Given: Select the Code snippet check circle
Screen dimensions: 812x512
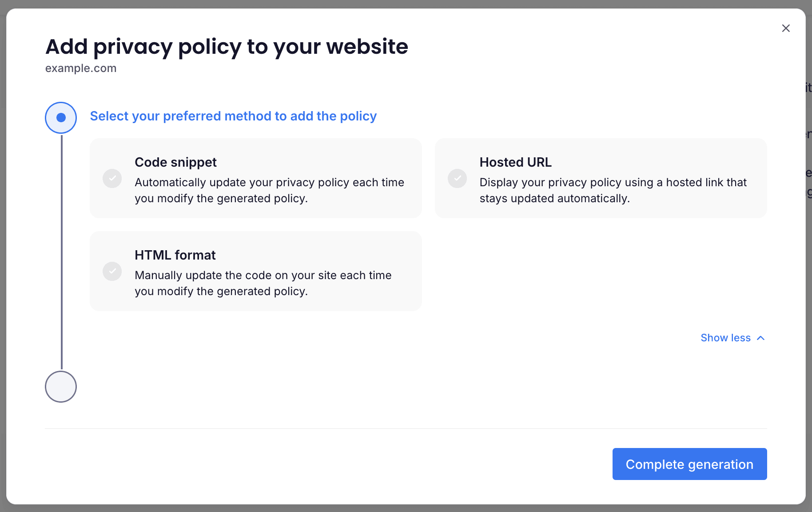Looking at the screenshot, I should click(112, 179).
